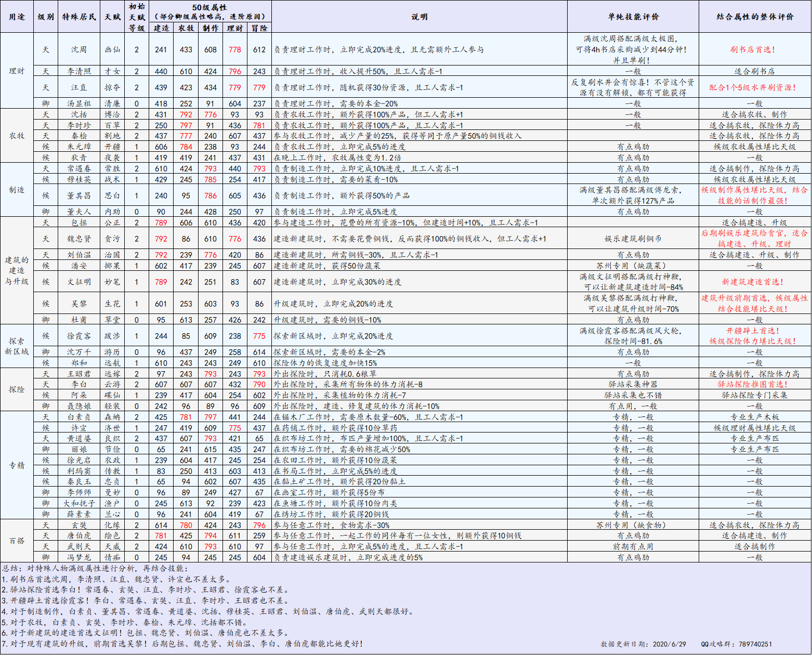812x655 pixels.
Task: Click the 探险 category cell
Action: (17, 389)
